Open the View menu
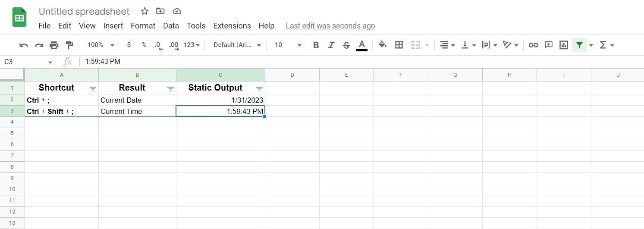The image size is (644, 229). point(87,26)
